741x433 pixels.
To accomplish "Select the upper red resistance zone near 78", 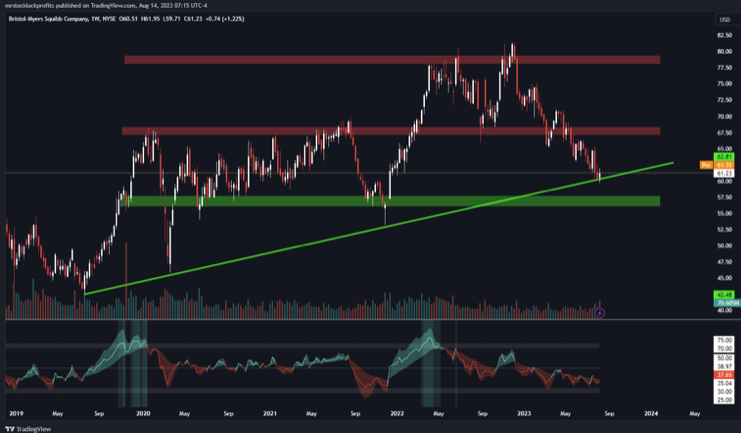I will (x=391, y=60).
